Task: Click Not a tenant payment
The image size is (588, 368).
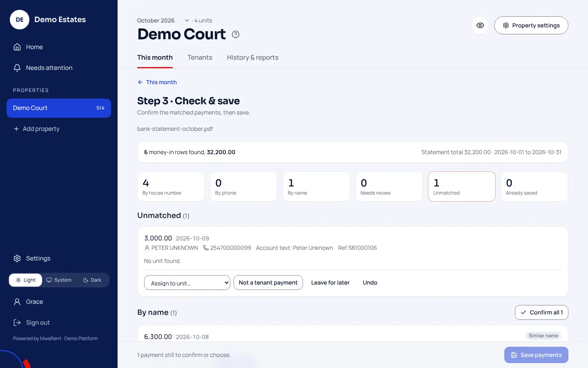Action: point(268,283)
